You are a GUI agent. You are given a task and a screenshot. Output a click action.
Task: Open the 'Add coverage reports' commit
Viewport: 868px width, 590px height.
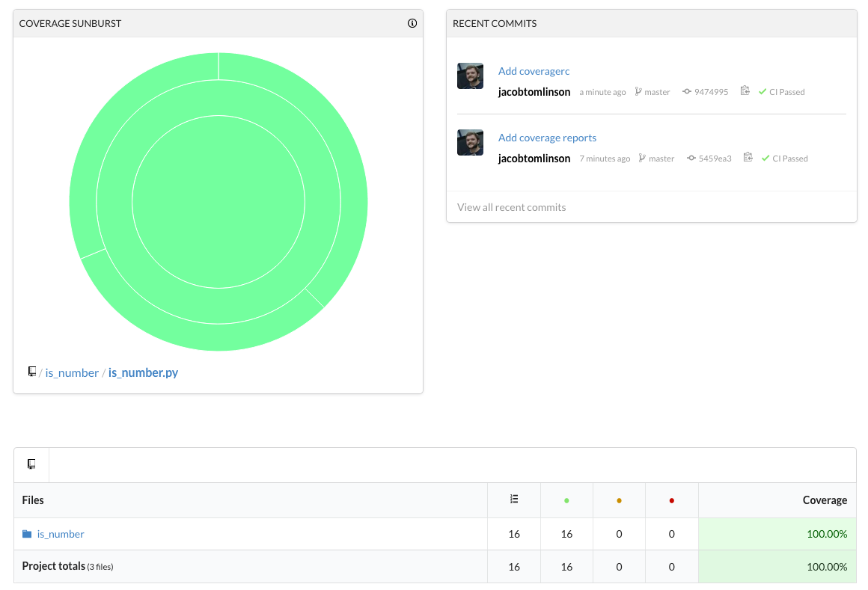(x=547, y=138)
